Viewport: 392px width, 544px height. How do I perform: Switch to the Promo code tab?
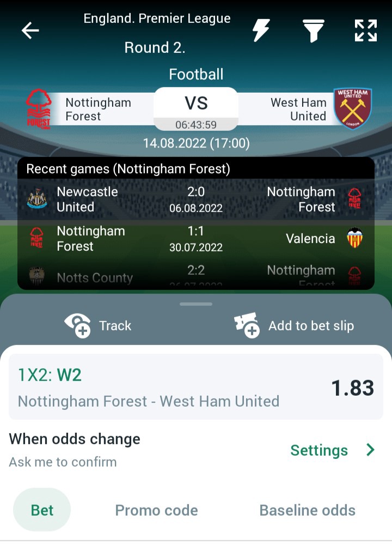coord(156,510)
